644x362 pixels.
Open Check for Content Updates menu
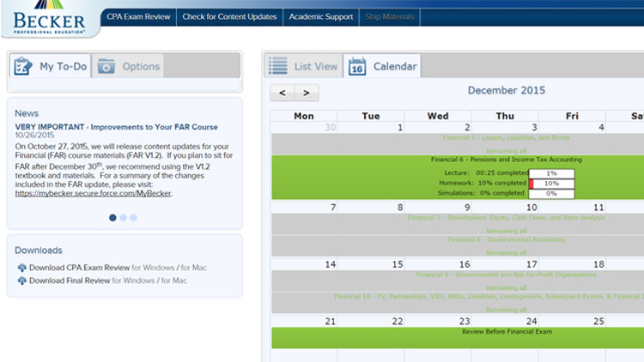pyautogui.click(x=229, y=17)
